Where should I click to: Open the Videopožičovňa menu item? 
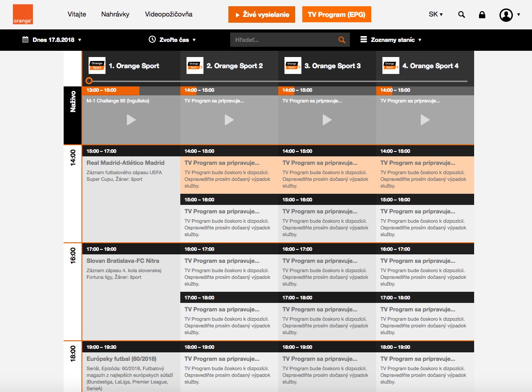pyautogui.click(x=169, y=14)
